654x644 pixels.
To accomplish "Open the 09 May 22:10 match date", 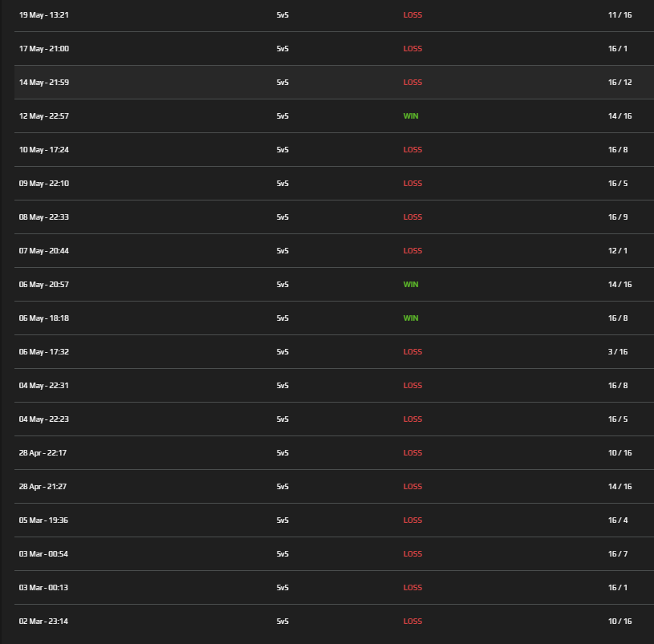I will [x=44, y=184].
